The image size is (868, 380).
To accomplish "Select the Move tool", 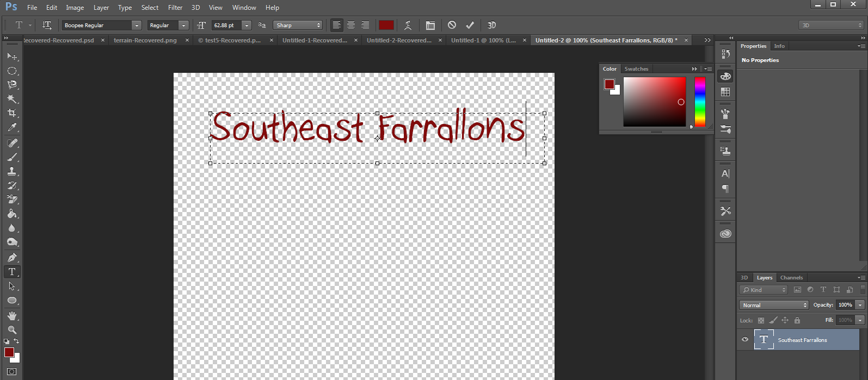I will 12,57.
